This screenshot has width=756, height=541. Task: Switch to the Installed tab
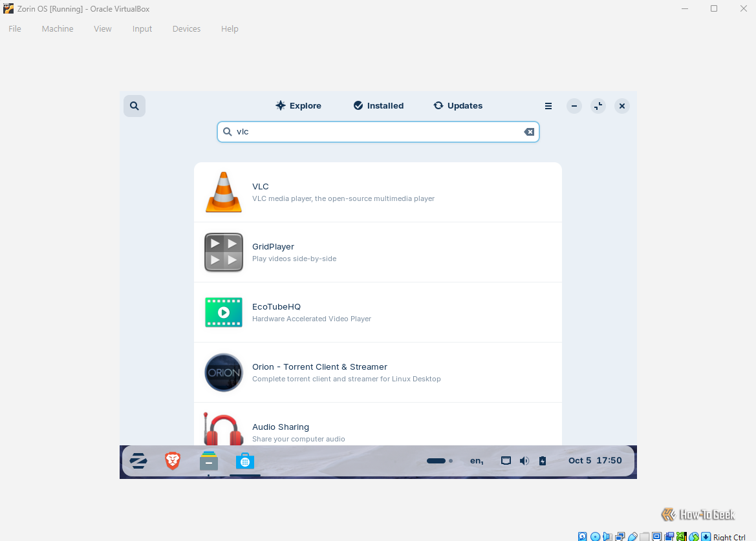click(x=378, y=106)
